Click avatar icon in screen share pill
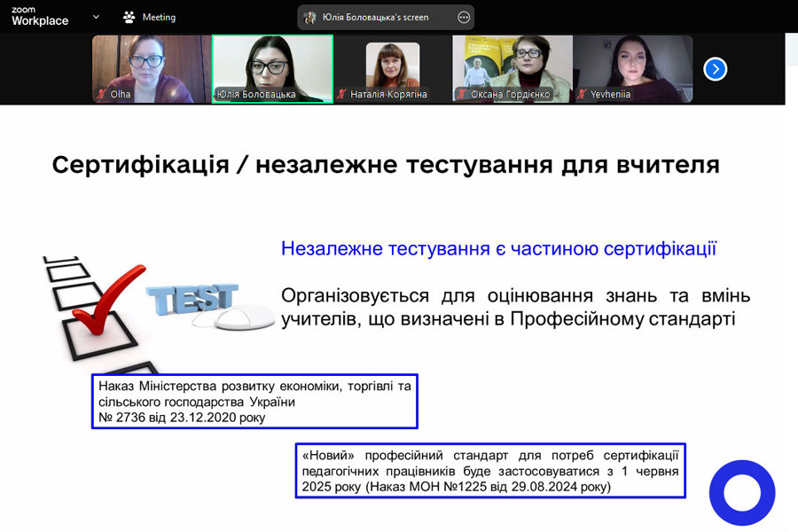Screen dimensions: 798x532 [309, 18]
